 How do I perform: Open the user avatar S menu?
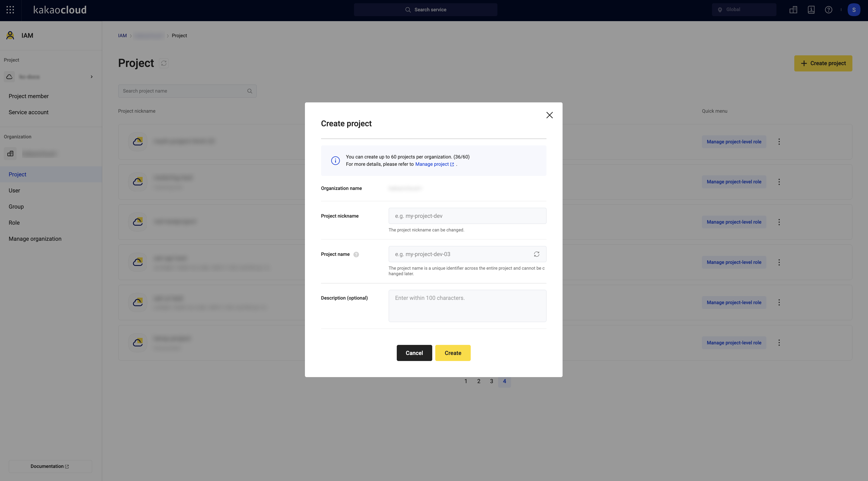[x=853, y=10]
